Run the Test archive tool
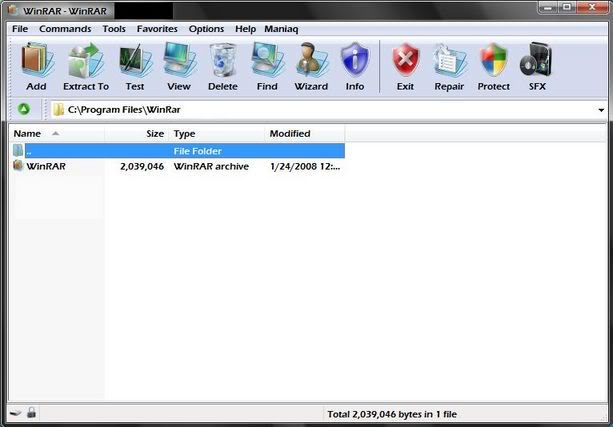 135,61
